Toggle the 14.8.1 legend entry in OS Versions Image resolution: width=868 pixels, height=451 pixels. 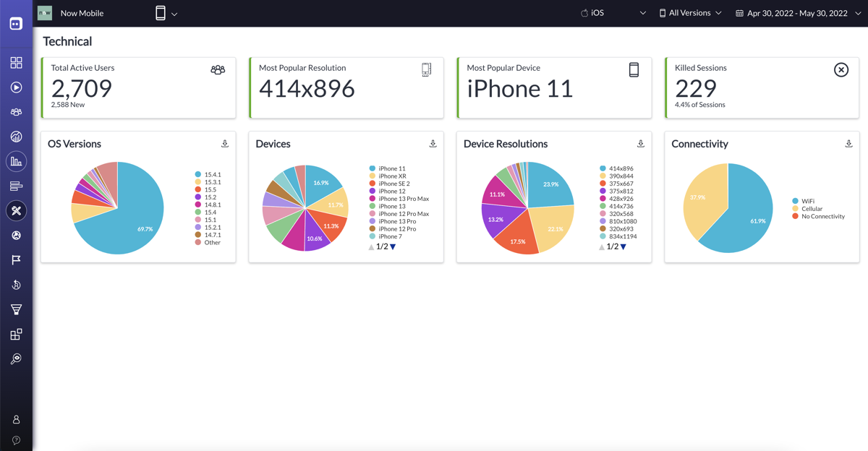[x=208, y=205]
